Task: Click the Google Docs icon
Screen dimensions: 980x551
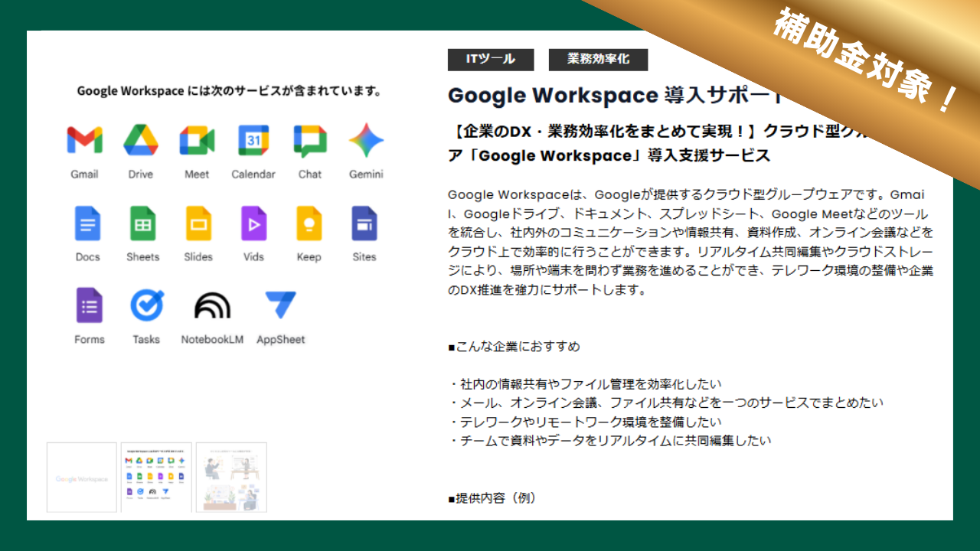Action: 87,223
